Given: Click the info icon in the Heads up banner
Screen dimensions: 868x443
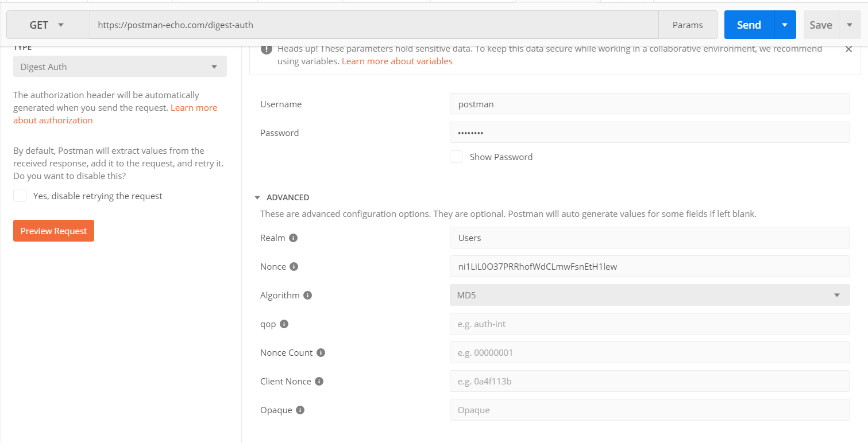Looking at the screenshot, I should point(266,49).
